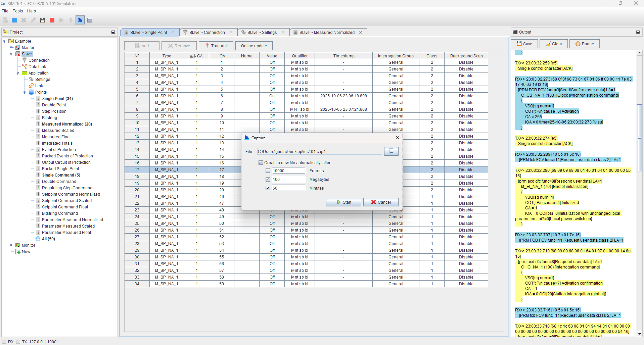
Task: Uncheck the Megabytes limit checkbox
Action: (x=268, y=180)
